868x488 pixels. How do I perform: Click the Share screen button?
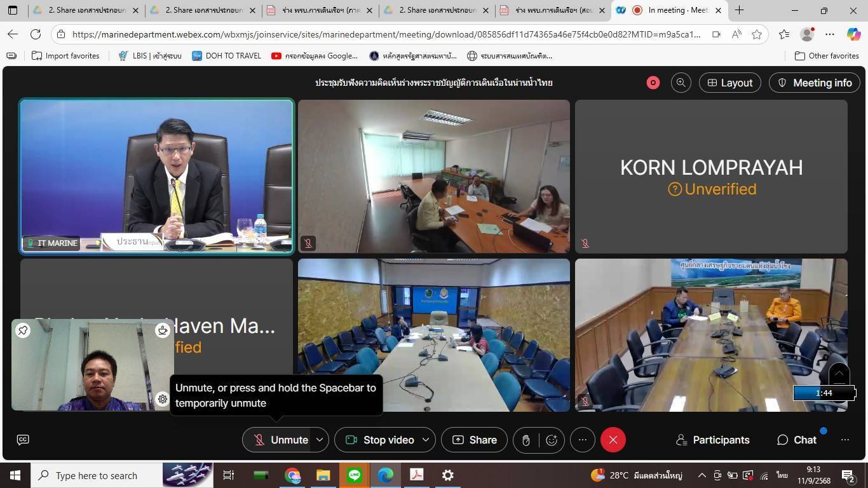click(x=474, y=440)
